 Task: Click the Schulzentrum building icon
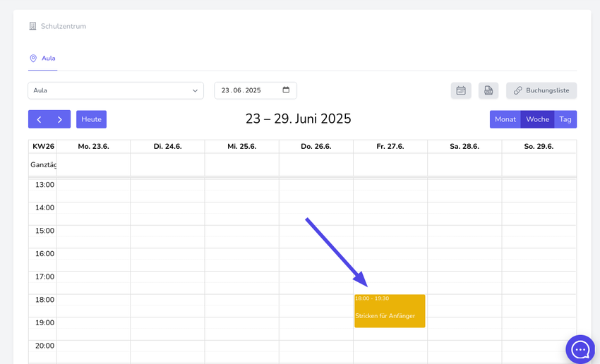[x=32, y=26]
